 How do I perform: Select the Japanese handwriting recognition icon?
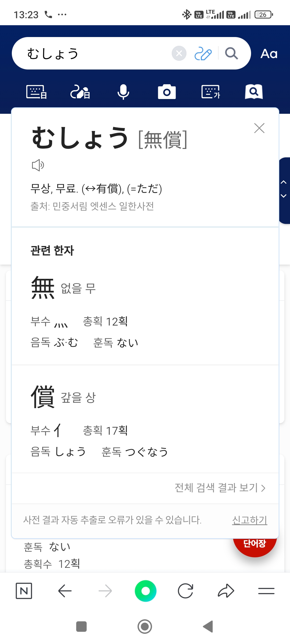pos(80,92)
